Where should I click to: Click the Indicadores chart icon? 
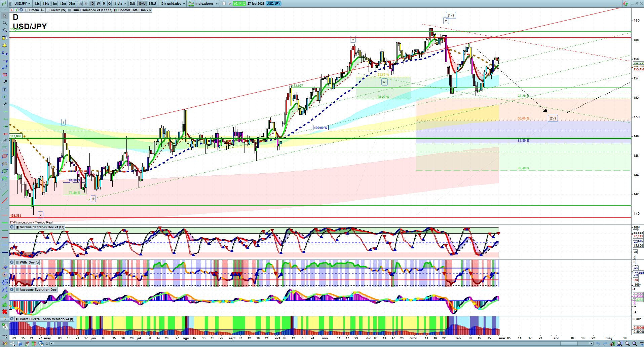point(191,4)
